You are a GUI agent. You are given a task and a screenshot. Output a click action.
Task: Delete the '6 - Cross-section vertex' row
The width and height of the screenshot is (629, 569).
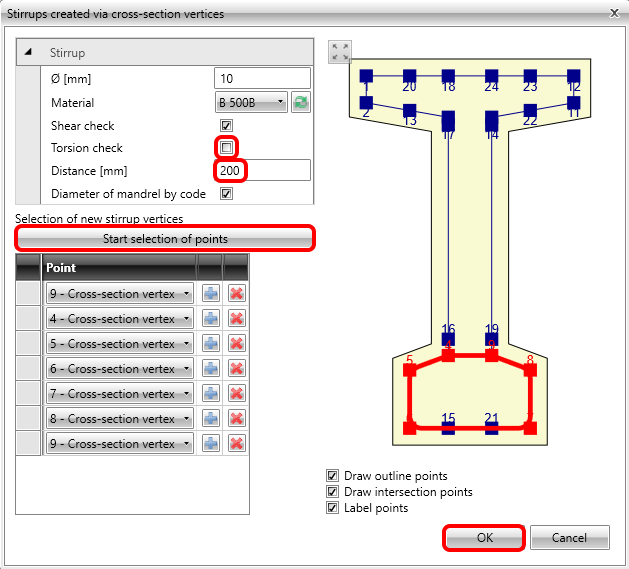pos(237,368)
